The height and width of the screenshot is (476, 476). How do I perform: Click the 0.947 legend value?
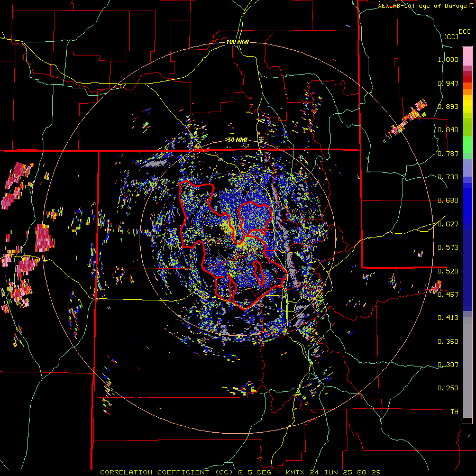pyautogui.click(x=448, y=83)
